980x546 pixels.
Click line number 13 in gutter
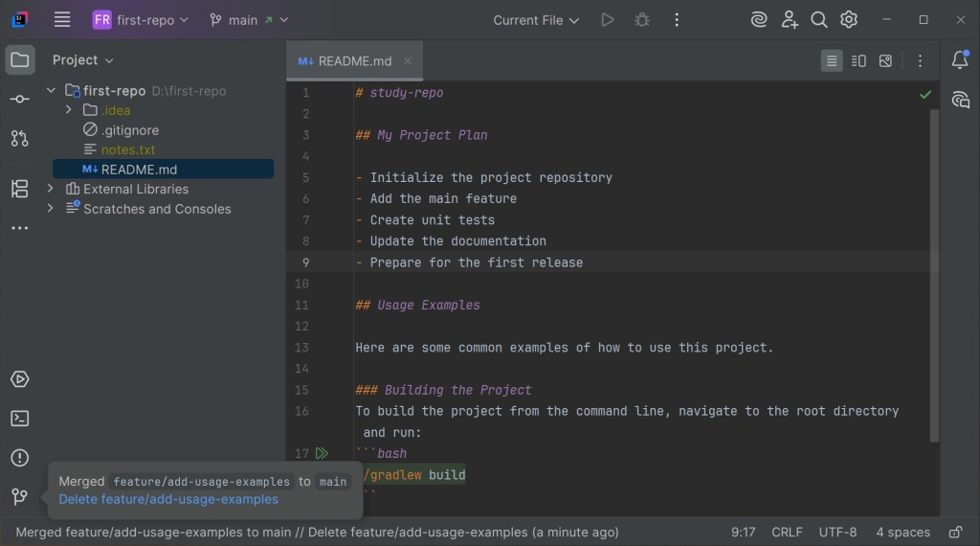[x=301, y=348]
